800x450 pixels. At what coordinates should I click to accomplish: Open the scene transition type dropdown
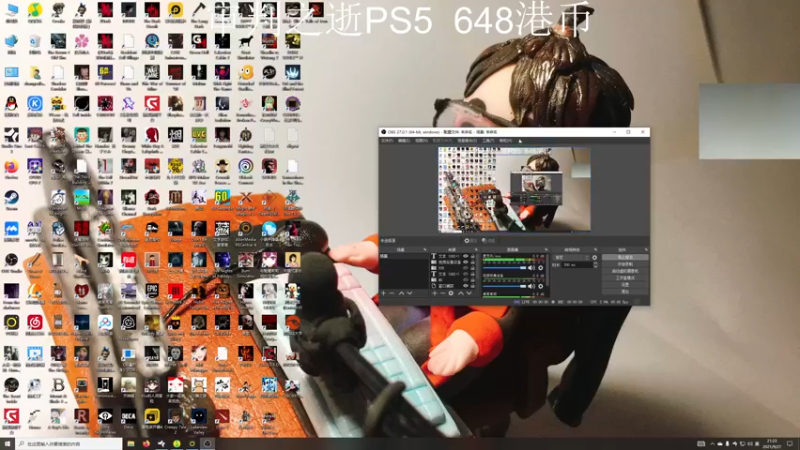(x=571, y=257)
